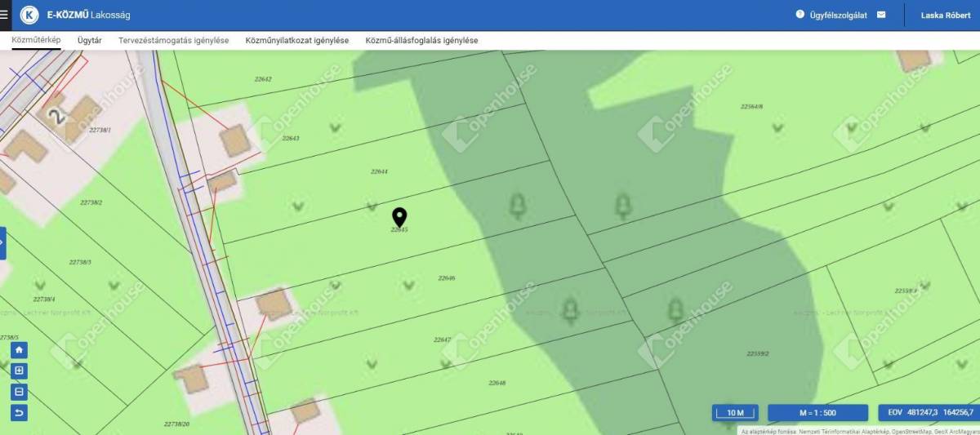
Task: Click the help question mark icon
Action: click(800, 15)
